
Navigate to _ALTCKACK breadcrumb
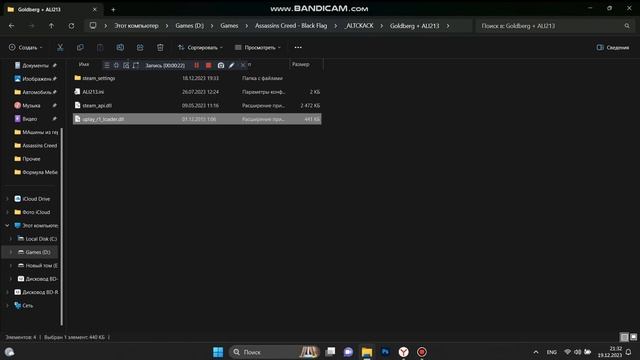[x=359, y=26]
